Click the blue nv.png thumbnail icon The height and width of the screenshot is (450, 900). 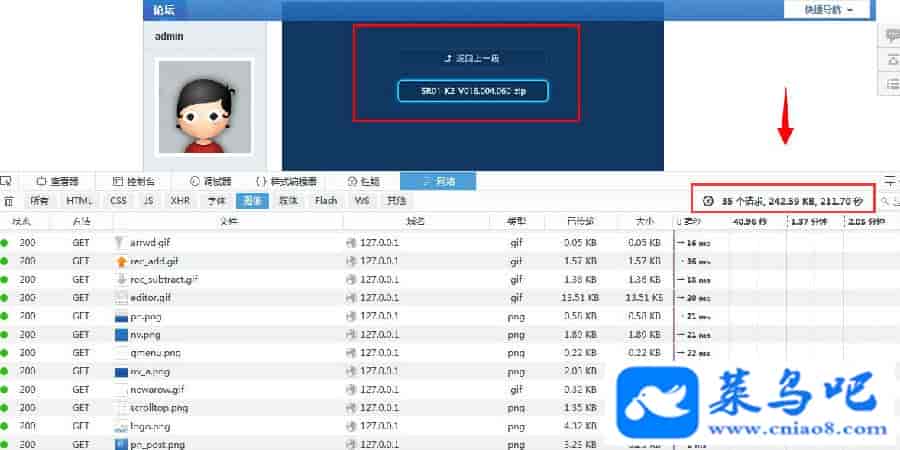(121, 335)
